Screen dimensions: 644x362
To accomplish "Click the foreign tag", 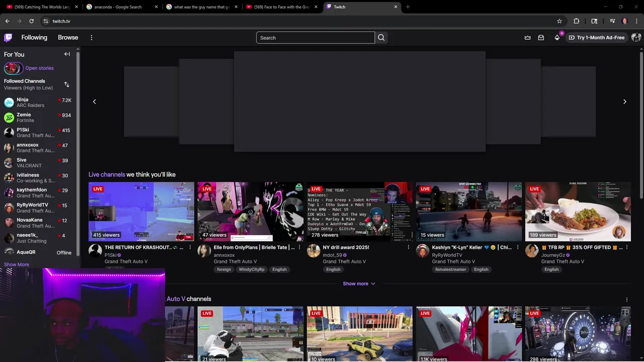I will tap(224, 269).
